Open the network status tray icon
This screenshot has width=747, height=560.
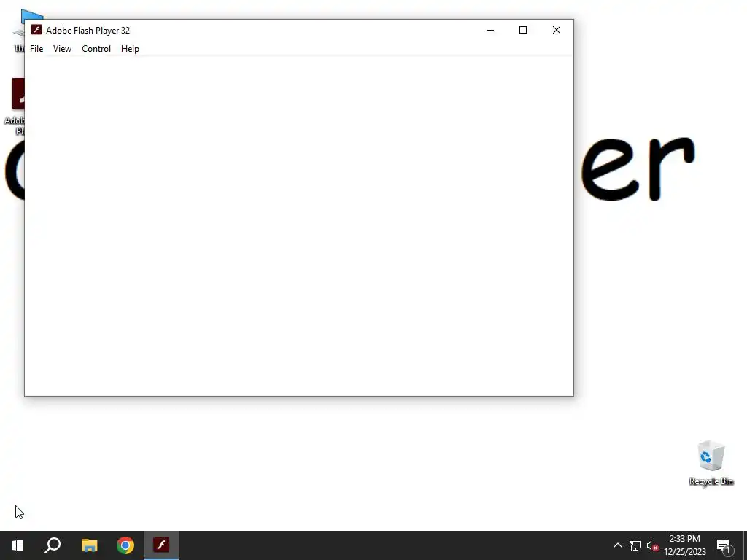635,545
